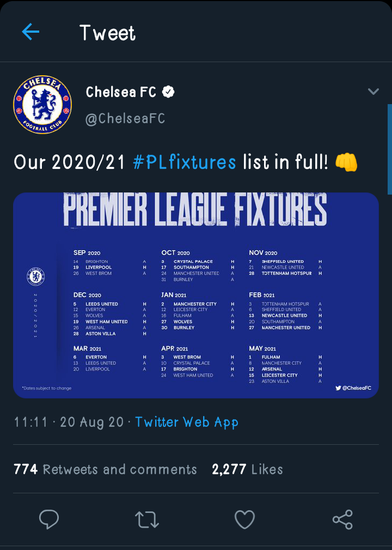This screenshot has width=392, height=550.
Task: Go back using the arrow
Action: tap(30, 32)
